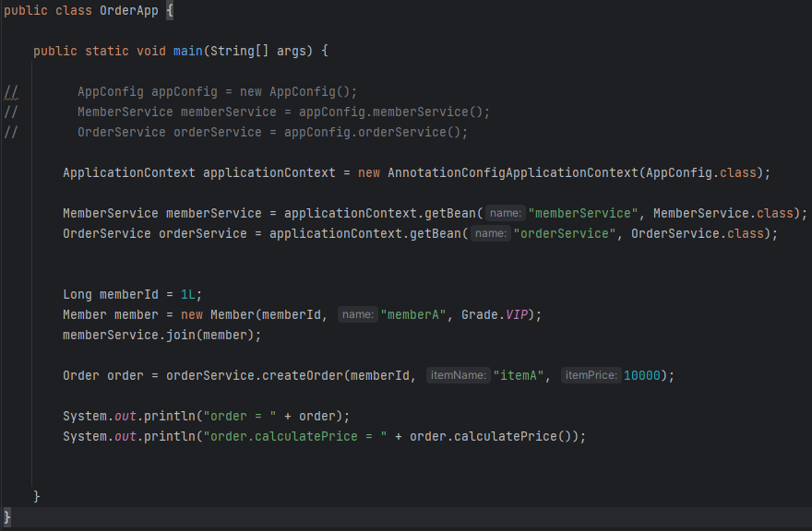
Task: Click the itemPrice: parameter hint
Action: 591,375
